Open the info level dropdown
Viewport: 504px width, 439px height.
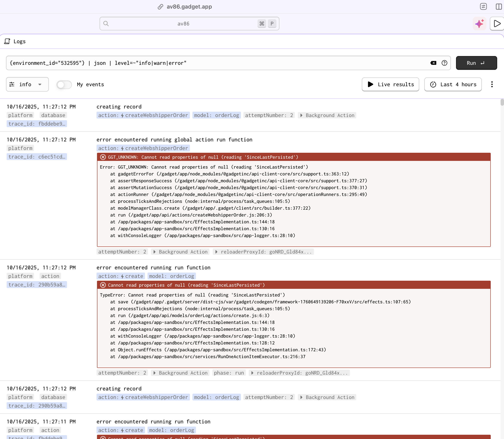tap(27, 84)
